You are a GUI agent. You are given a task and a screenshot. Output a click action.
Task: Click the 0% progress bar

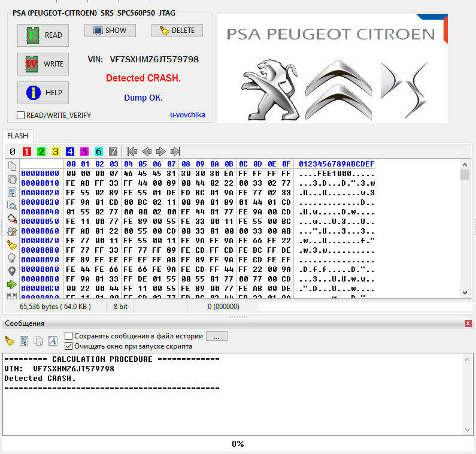[238, 444]
